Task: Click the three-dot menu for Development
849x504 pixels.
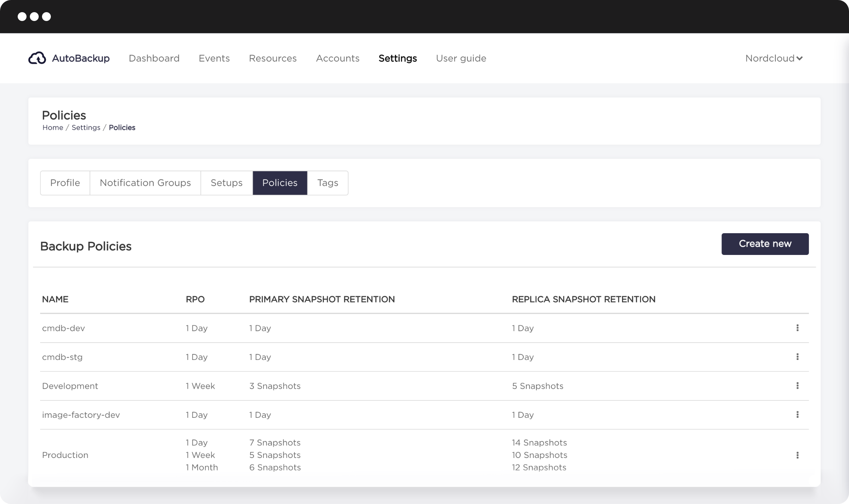Action: (797, 385)
